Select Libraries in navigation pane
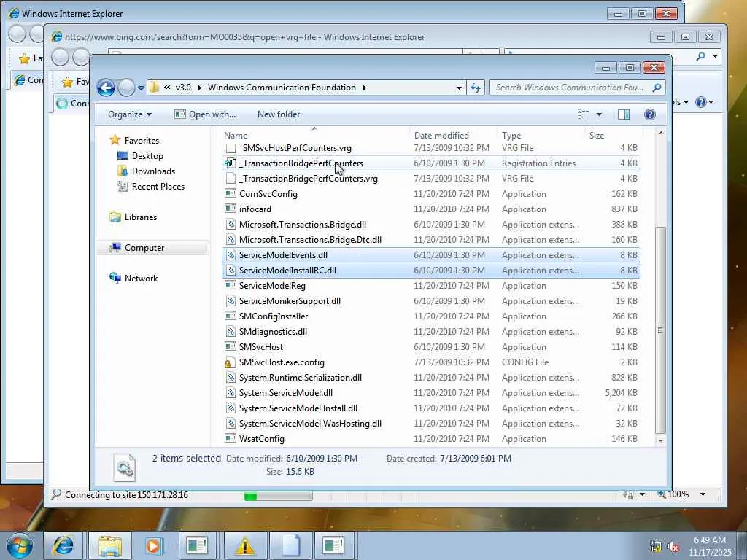This screenshot has height=560, width=747. coord(141,217)
